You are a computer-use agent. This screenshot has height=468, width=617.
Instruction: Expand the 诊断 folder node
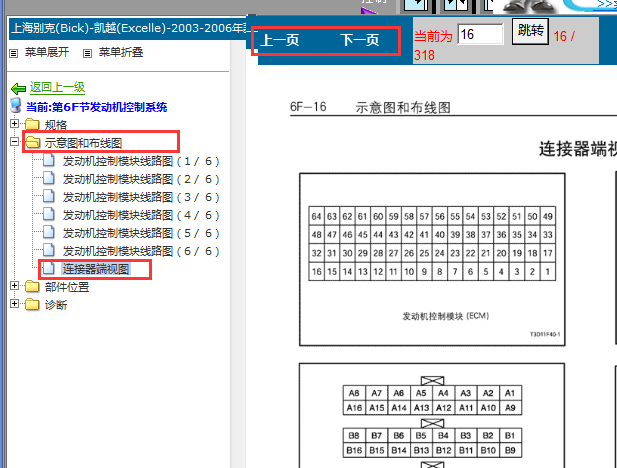(x=15, y=303)
